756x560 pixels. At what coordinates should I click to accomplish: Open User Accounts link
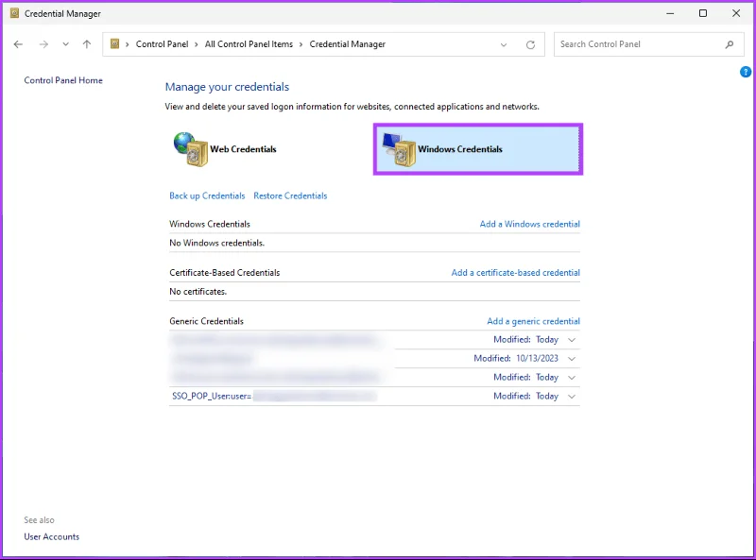[52, 537]
